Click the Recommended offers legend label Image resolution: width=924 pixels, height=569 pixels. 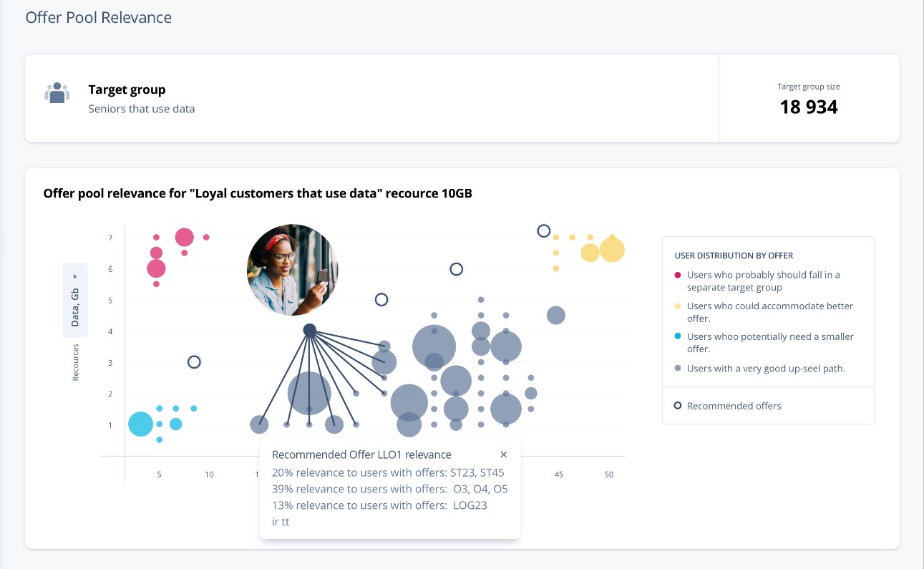coord(734,406)
